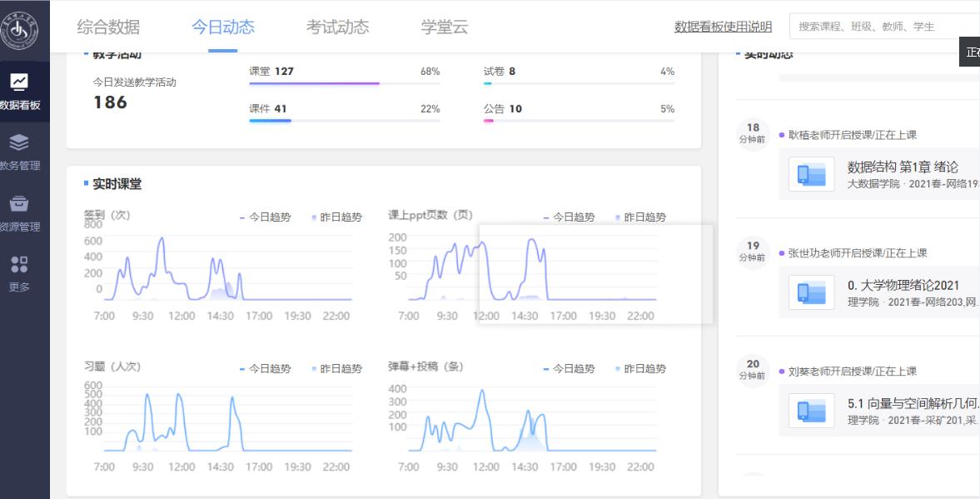Open the 0. 大学物理绪论2021 lesson title

pos(903,286)
